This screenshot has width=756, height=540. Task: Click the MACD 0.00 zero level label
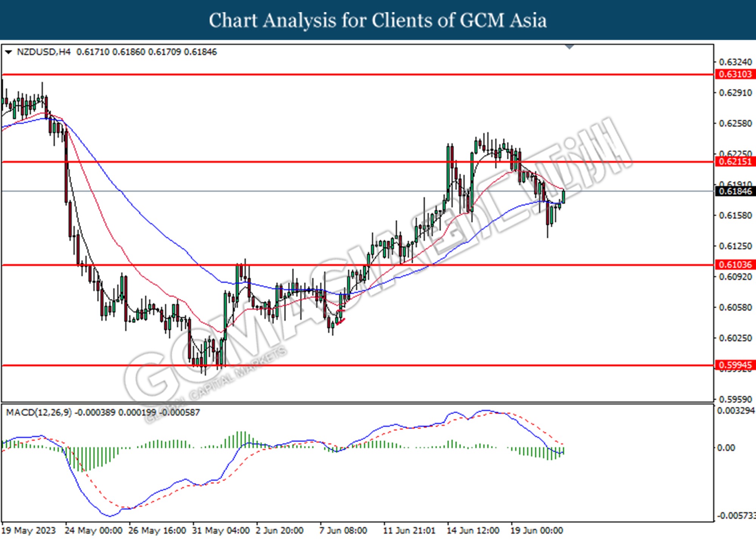coord(726,448)
